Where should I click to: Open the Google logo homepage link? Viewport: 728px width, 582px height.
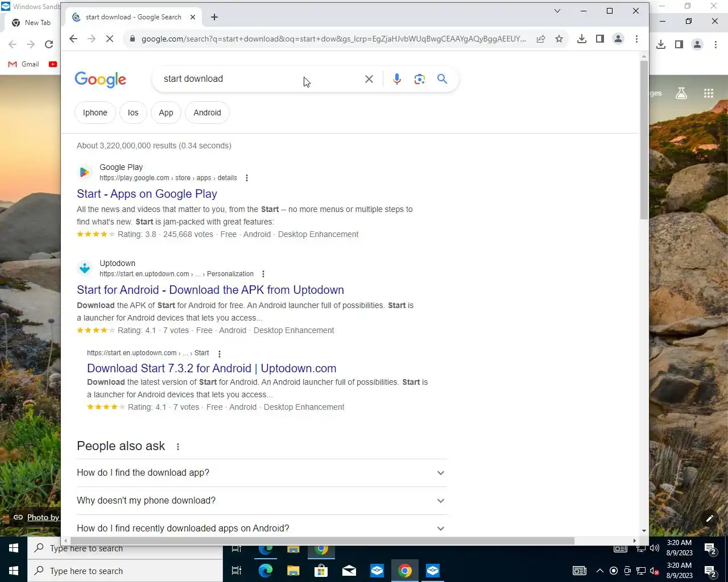click(x=101, y=80)
